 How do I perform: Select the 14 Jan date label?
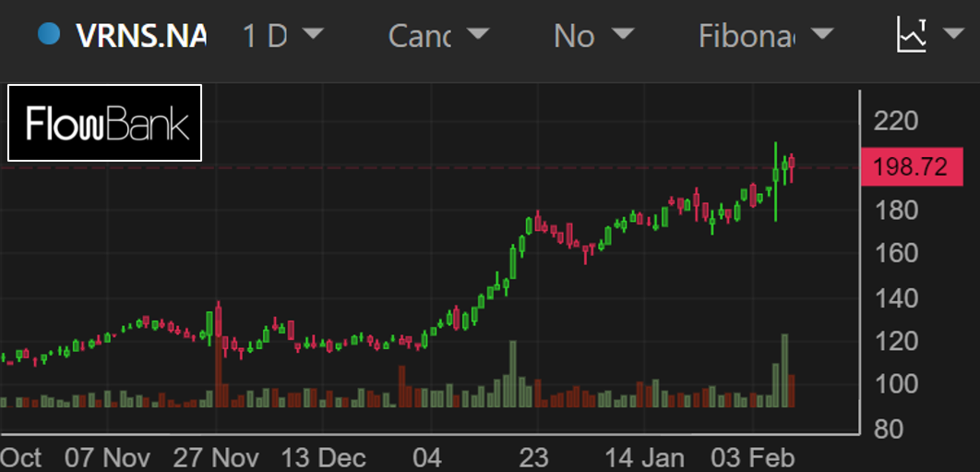[x=644, y=458]
